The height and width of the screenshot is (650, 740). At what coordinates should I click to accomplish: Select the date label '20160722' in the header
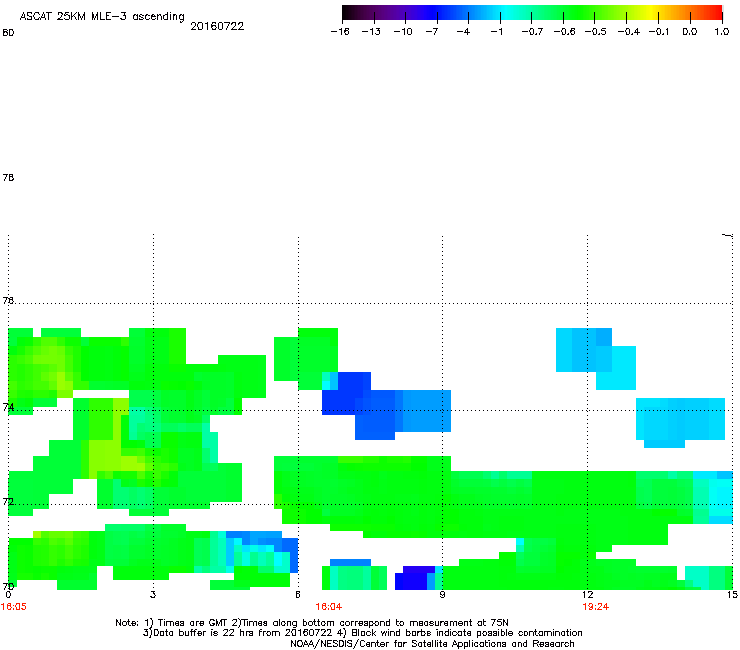coord(217,26)
